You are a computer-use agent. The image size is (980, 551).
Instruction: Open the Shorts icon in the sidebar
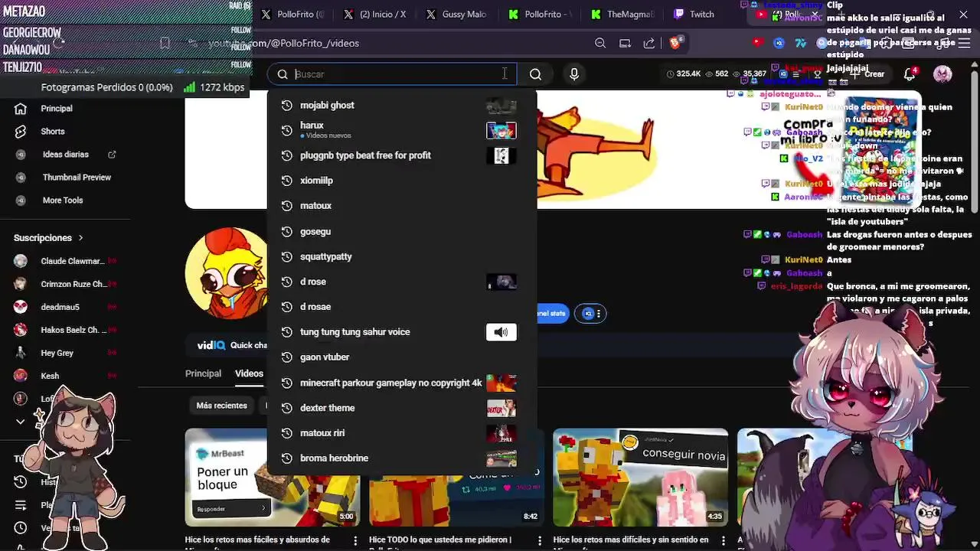pos(21,132)
